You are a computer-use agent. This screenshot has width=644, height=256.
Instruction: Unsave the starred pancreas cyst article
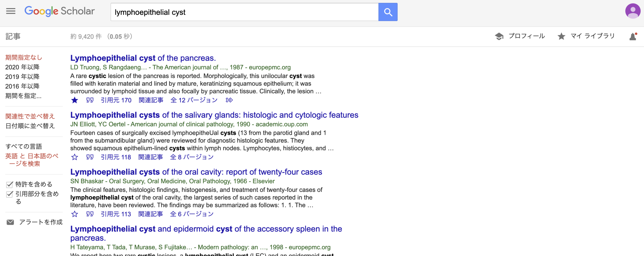click(x=74, y=100)
